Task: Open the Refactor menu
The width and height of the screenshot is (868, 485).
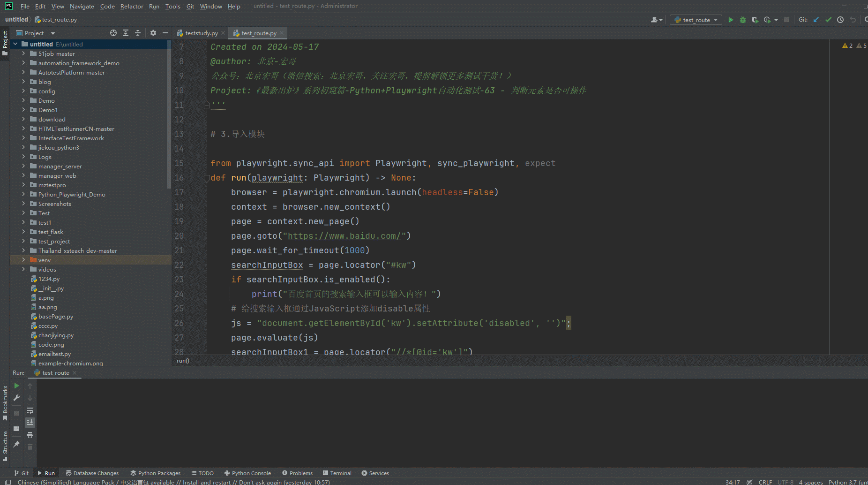Action: [x=132, y=6]
